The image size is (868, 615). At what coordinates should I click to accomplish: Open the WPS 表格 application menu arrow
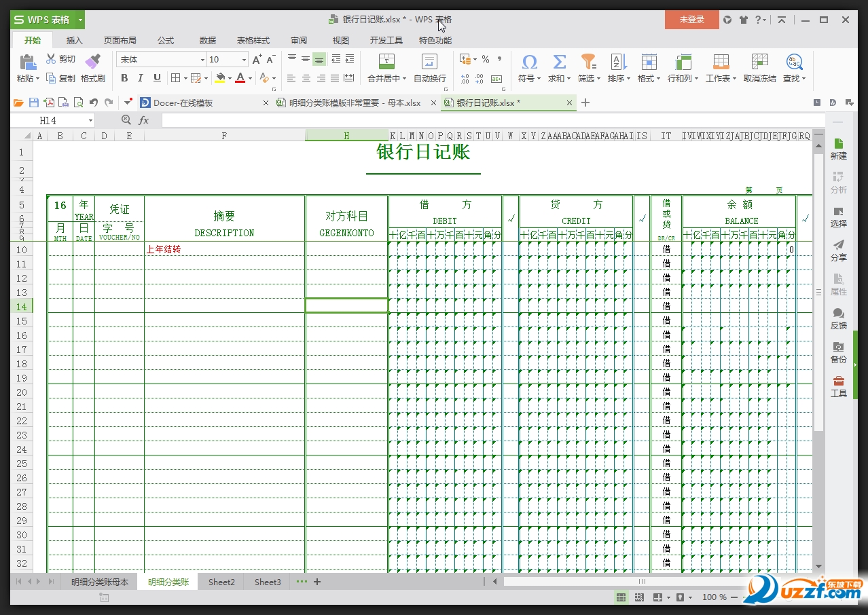[x=80, y=20]
